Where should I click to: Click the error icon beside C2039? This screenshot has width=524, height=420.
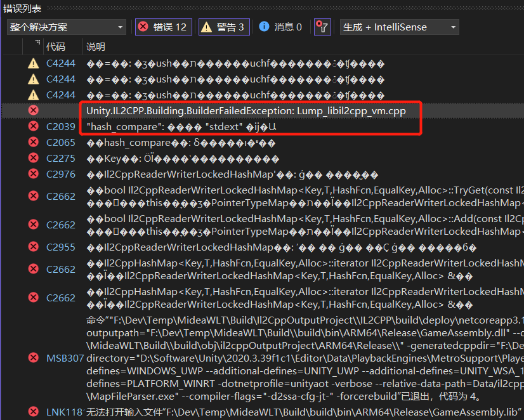pyautogui.click(x=33, y=126)
